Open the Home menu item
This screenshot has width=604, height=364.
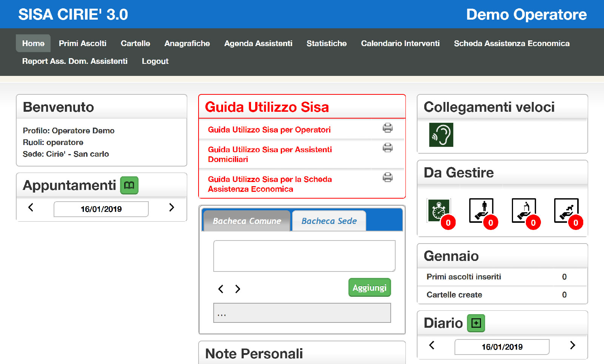33,43
